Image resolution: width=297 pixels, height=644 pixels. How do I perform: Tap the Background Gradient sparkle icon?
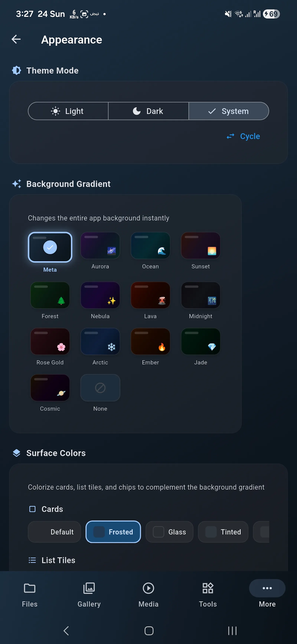tap(17, 184)
